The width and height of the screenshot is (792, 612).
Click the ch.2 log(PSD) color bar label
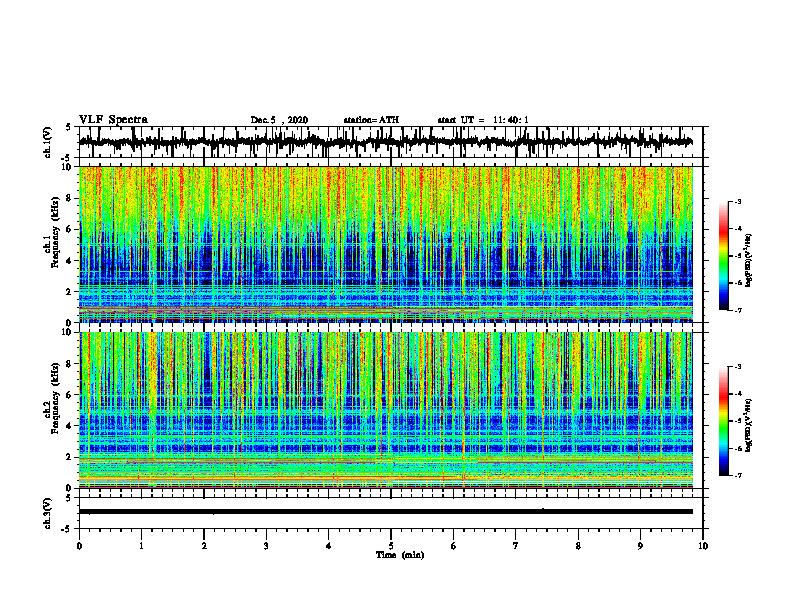click(x=750, y=425)
